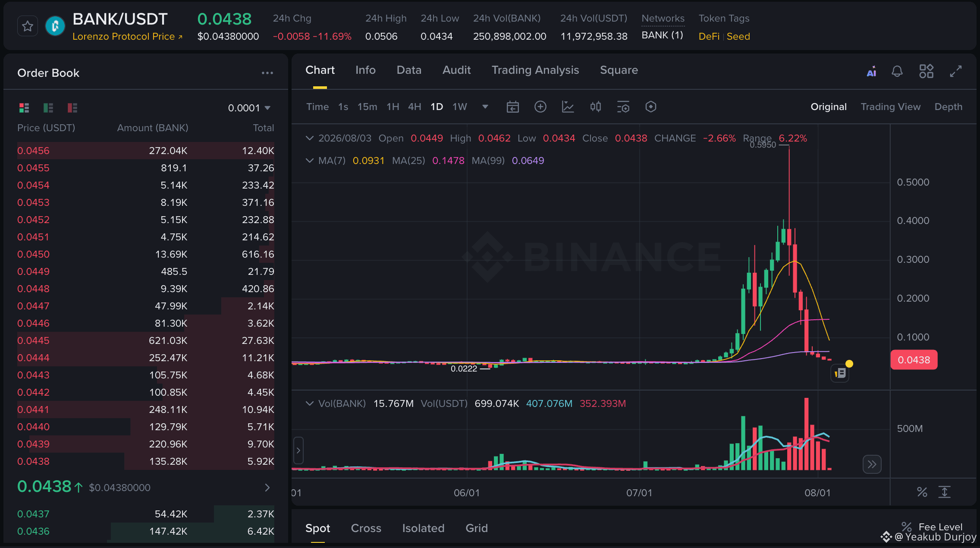Viewport: 980px width, 548px height.
Task: Click the add circle plus icon
Action: [x=540, y=107]
